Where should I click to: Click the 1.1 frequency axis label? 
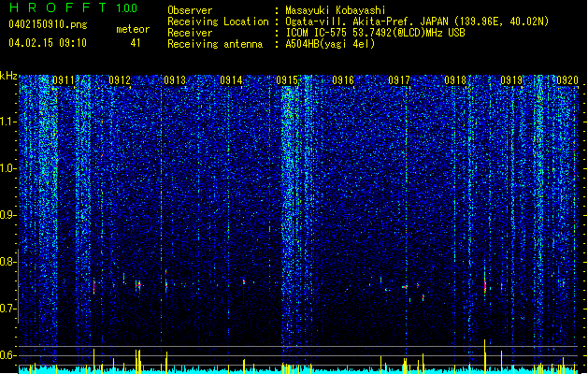[8, 122]
